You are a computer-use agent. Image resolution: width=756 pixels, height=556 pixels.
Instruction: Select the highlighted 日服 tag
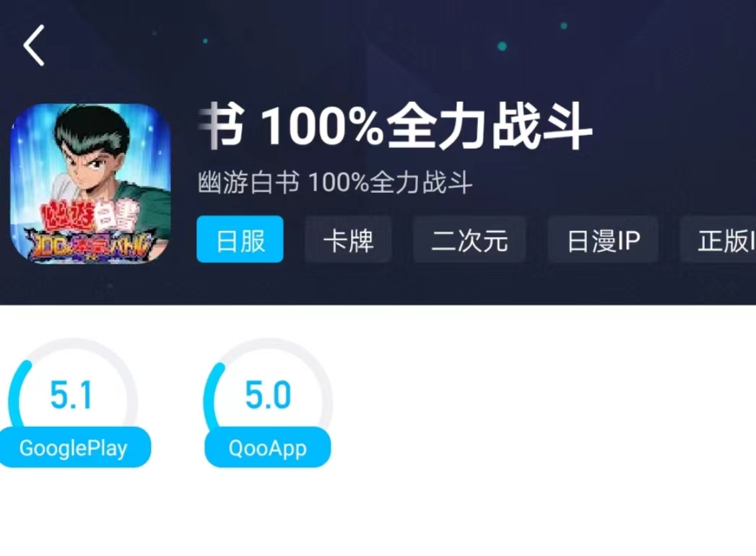[240, 240]
